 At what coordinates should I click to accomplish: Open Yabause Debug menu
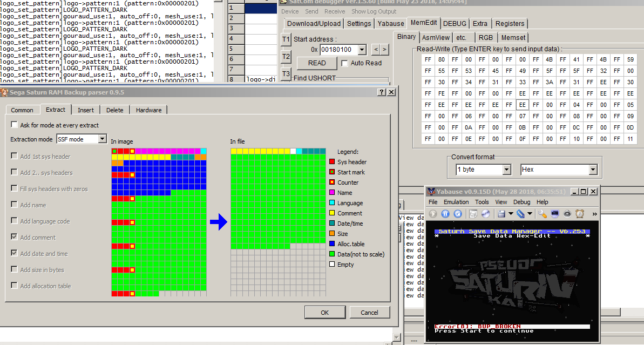521,202
